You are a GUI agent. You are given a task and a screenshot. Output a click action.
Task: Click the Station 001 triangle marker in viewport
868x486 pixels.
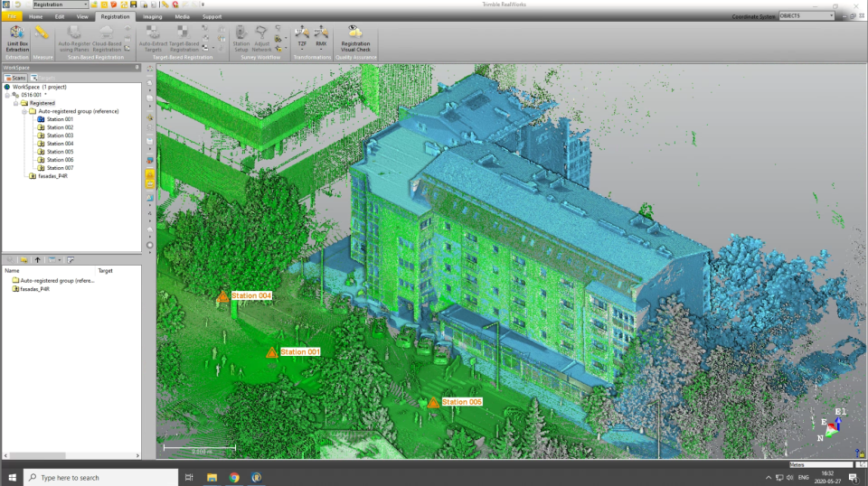click(272, 352)
